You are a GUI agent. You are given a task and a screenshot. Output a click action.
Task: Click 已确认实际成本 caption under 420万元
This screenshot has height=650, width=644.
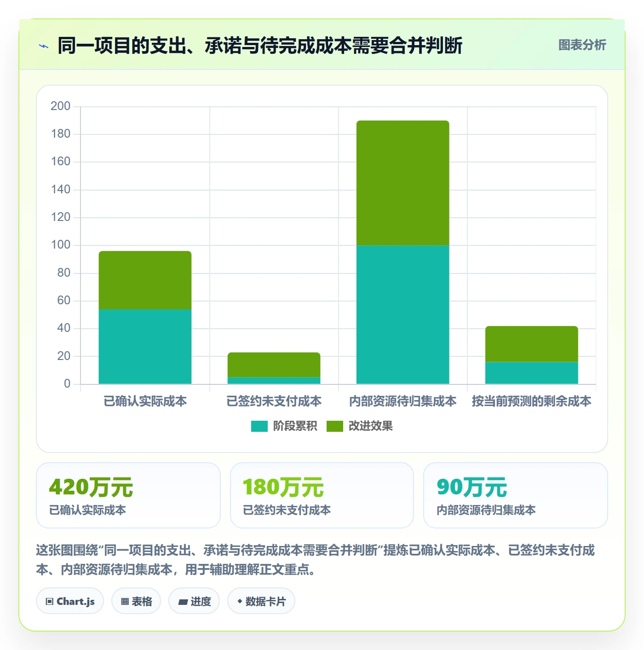(87, 510)
